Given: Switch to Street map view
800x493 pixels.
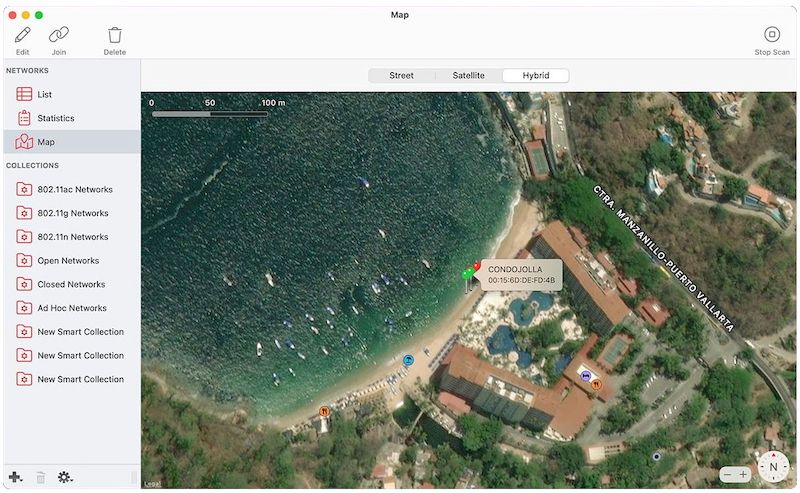Looking at the screenshot, I should point(402,76).
